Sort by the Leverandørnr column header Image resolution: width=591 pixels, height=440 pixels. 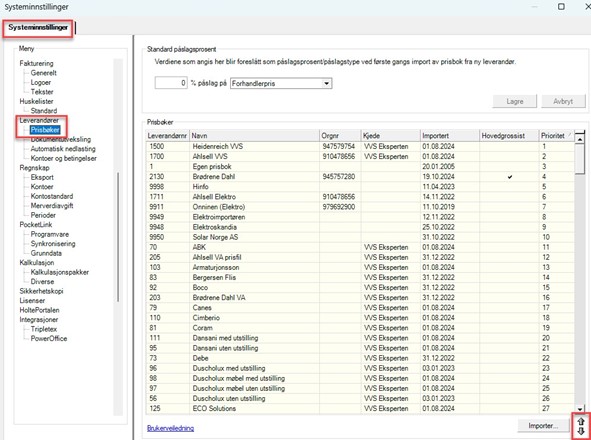pyautogui.click(x=167, y=135)
